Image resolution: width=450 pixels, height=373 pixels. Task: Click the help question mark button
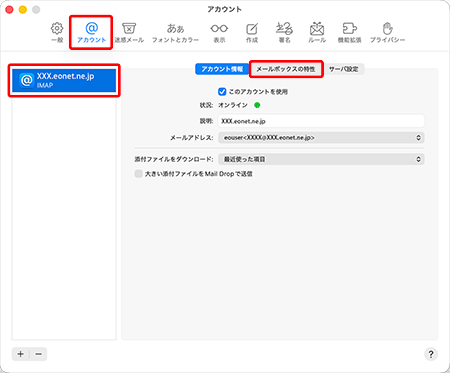(x=431, y=354)
